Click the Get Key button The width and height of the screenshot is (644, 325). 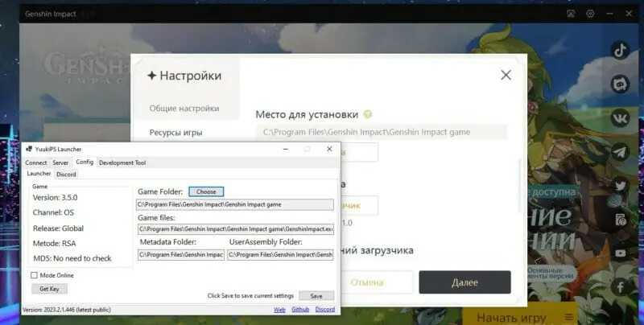click(x=49, y=289)
